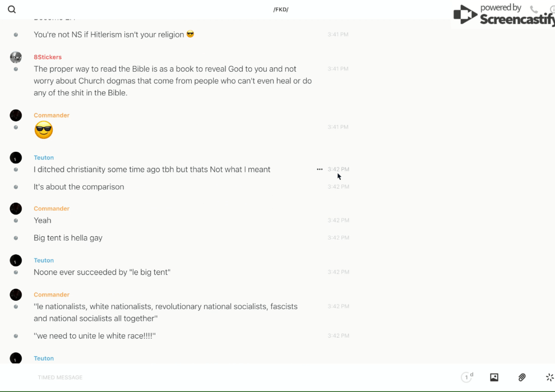This screenshot has height=392, width=555.
Task: Send a ping using the ping icon
Action: point(549,377)
